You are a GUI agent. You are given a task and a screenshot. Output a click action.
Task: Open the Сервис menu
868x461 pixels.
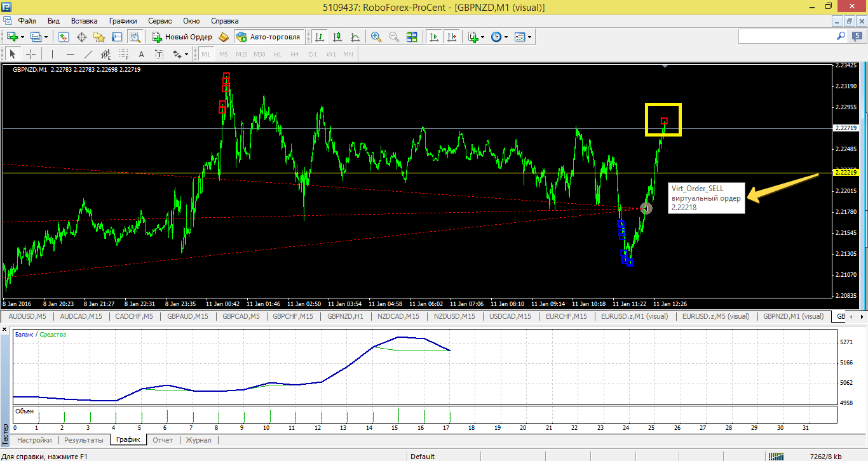click(159, 20)
